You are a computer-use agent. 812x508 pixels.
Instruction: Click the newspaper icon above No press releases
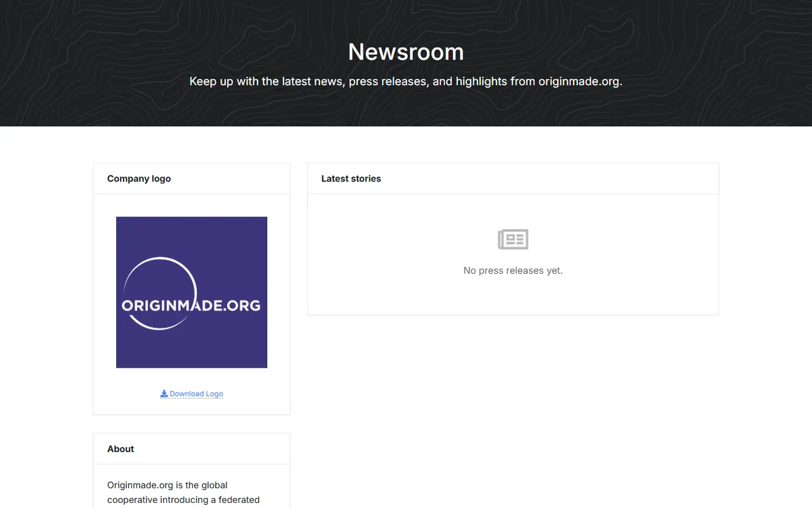(513, 239)
